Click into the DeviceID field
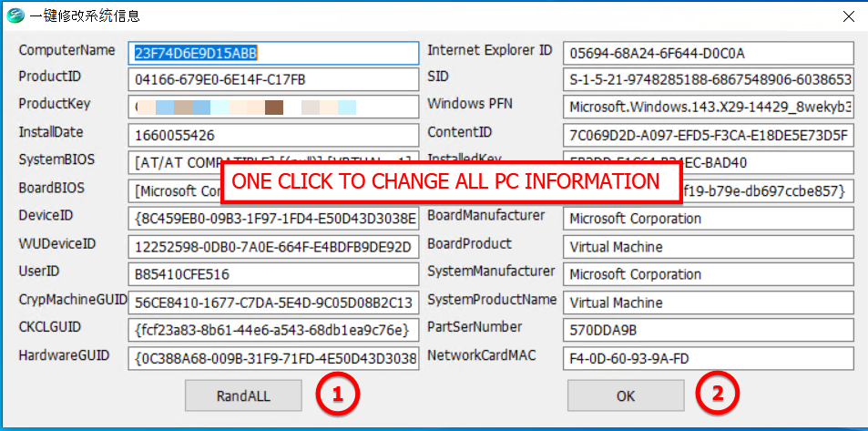Image resolution: width=868 pixels, height=431 pixels. click(x=273, y=219)
